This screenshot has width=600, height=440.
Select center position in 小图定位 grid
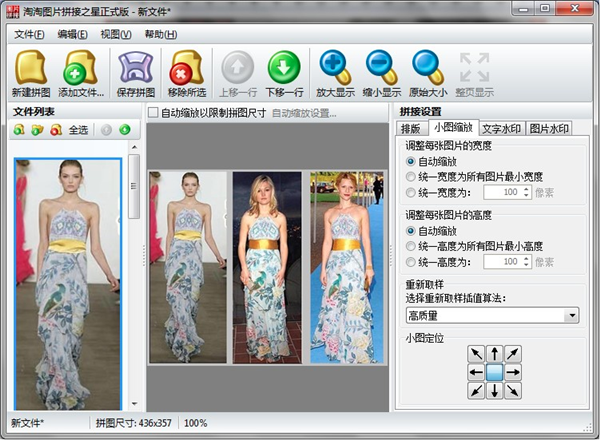pyautogui.click(x=494, y=372)
